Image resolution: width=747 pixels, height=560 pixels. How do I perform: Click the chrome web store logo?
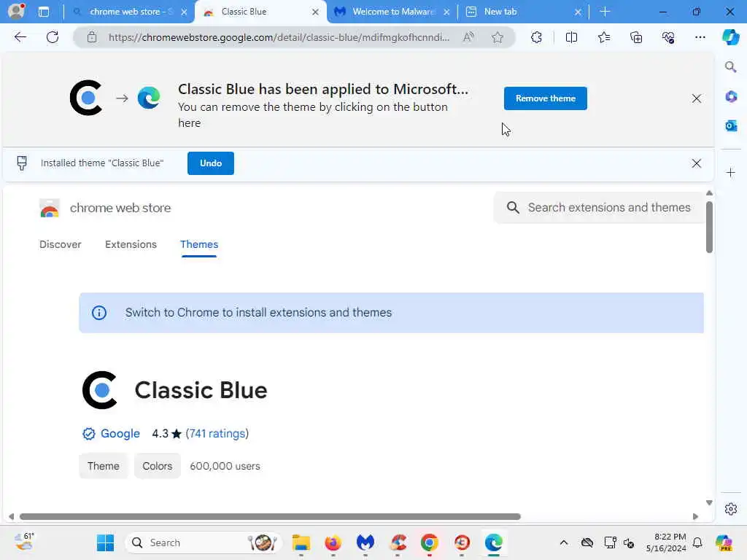click(x=50, y=208)
